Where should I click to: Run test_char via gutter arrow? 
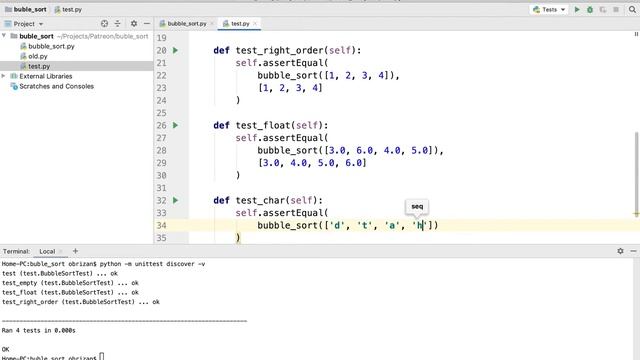[x=176, y=200]
